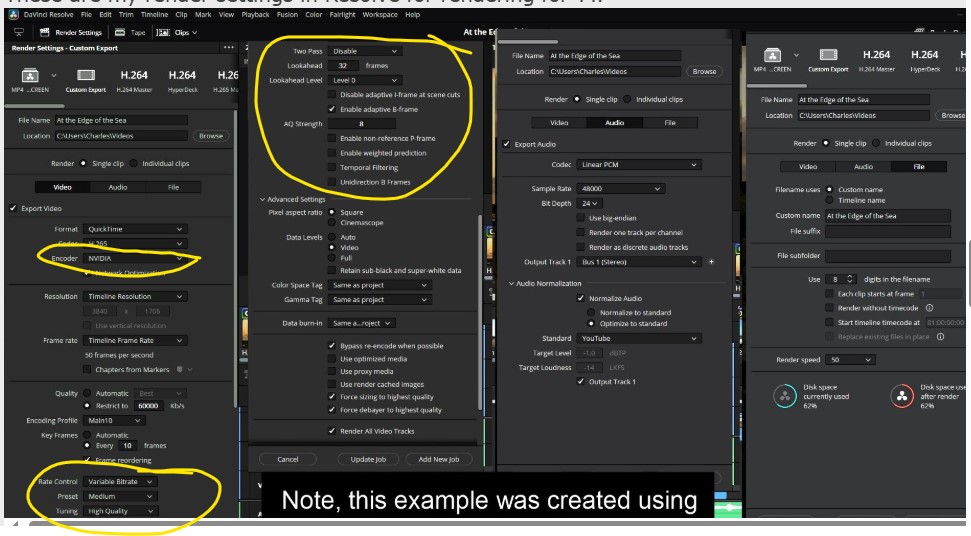Screen dimensions: 971x536
Task: Open the Workspace menu
Action: pos(380,14)
